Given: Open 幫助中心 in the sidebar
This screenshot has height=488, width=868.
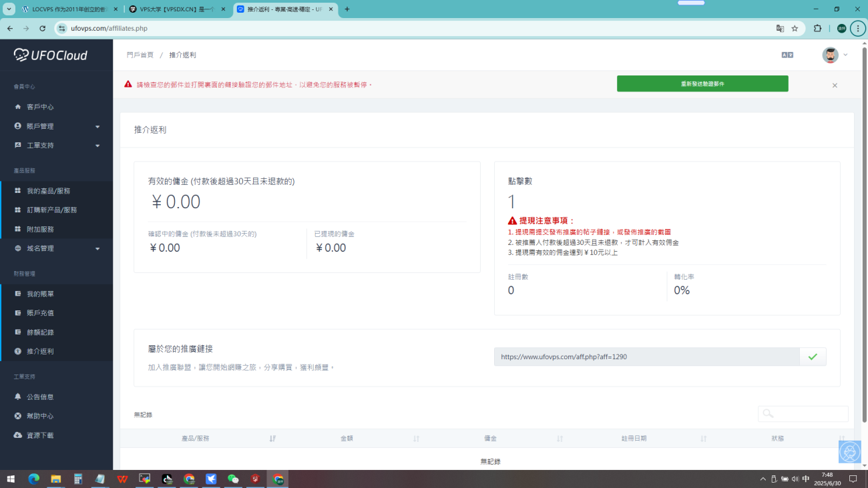Looking at the screenshot, I should click(x=40, y=416).
